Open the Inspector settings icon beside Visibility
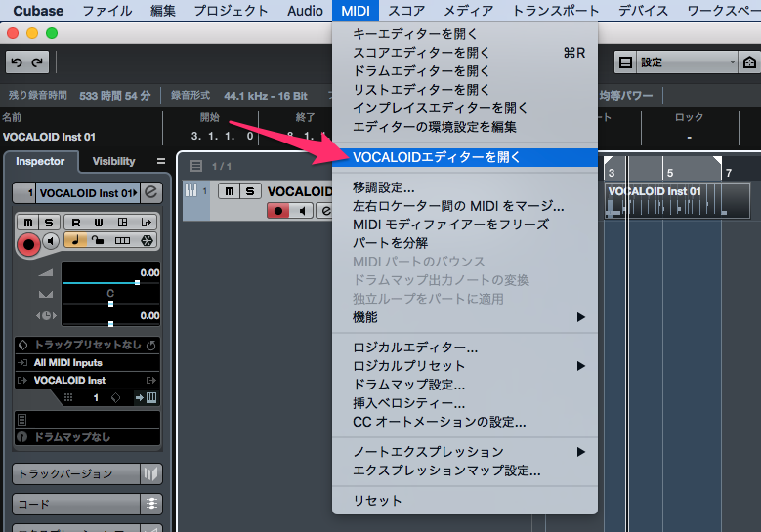 [161, 161]
